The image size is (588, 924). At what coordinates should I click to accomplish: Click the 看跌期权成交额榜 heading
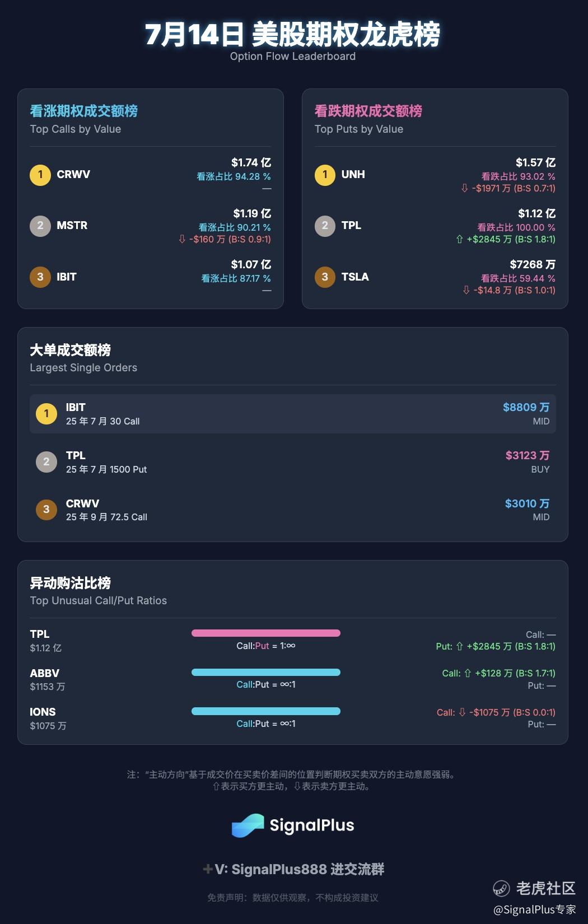[x=368, y=111]
